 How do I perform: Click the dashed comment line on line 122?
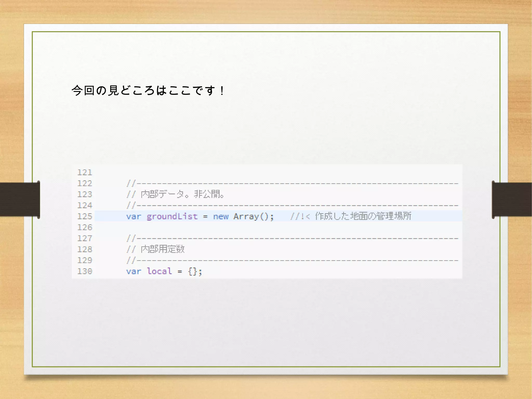click(292, 184)
